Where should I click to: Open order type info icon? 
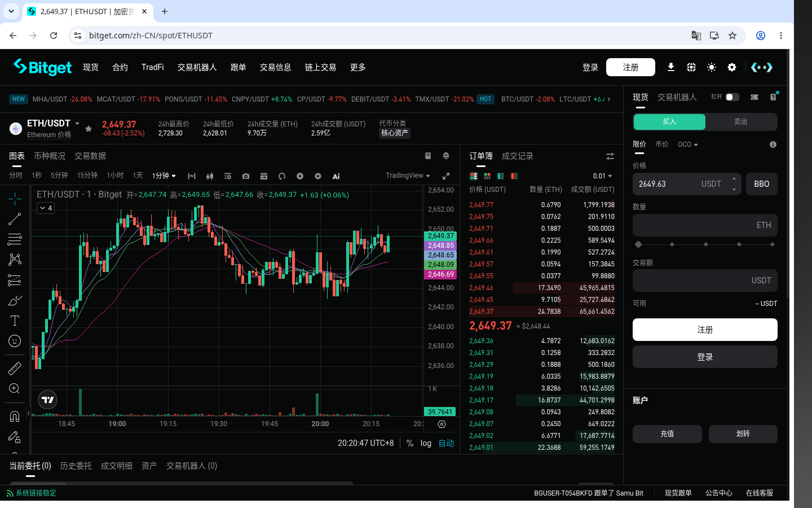(773, 144)
